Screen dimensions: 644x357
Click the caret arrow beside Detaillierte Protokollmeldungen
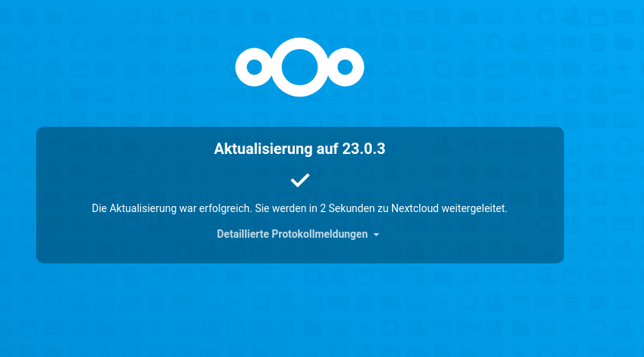[376, 235]
